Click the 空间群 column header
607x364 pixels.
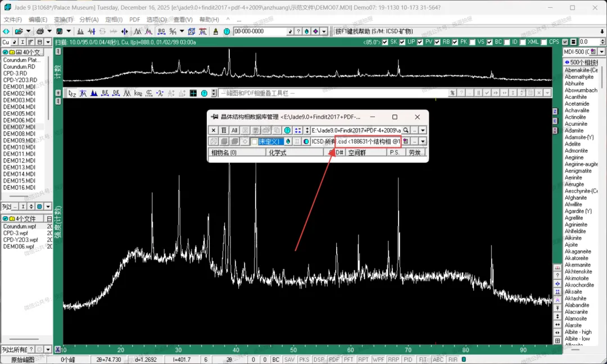[x=366, y=152]
